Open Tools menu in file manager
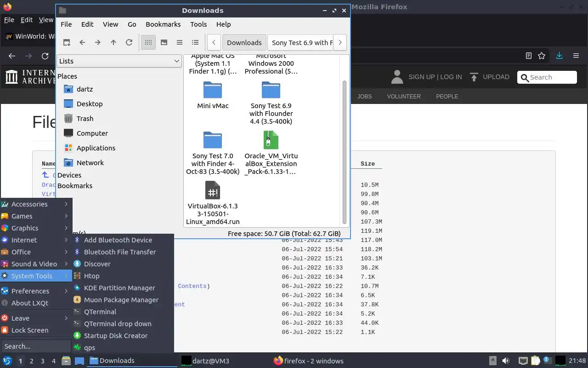This screenshot has height=368, width=588. (198, 24)
